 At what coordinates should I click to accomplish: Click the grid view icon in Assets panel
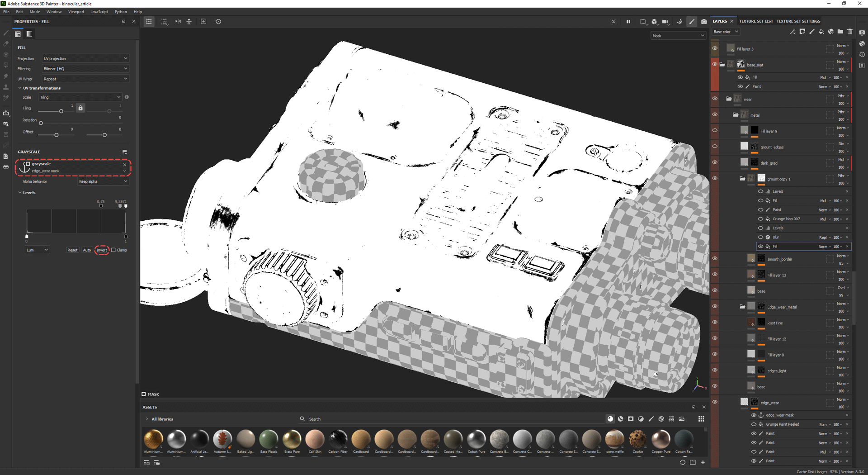(x=701, y=419)
